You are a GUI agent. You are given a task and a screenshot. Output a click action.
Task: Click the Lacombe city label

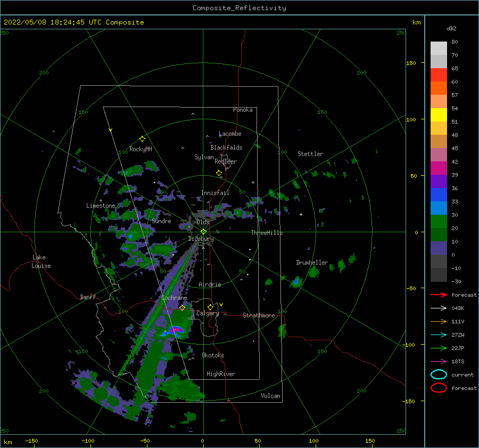click(x=230, y=134)
